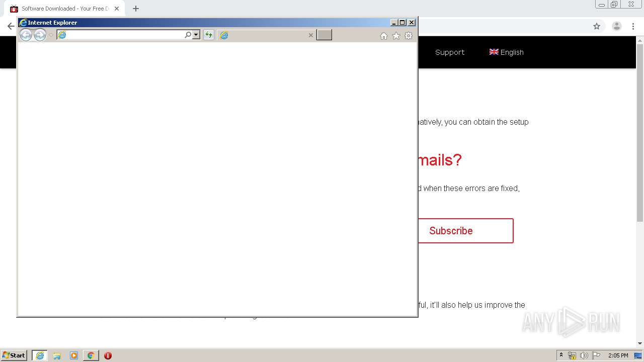
Task: Click the scrollbar up arrow in Chrome
Action: coord(640,40)
